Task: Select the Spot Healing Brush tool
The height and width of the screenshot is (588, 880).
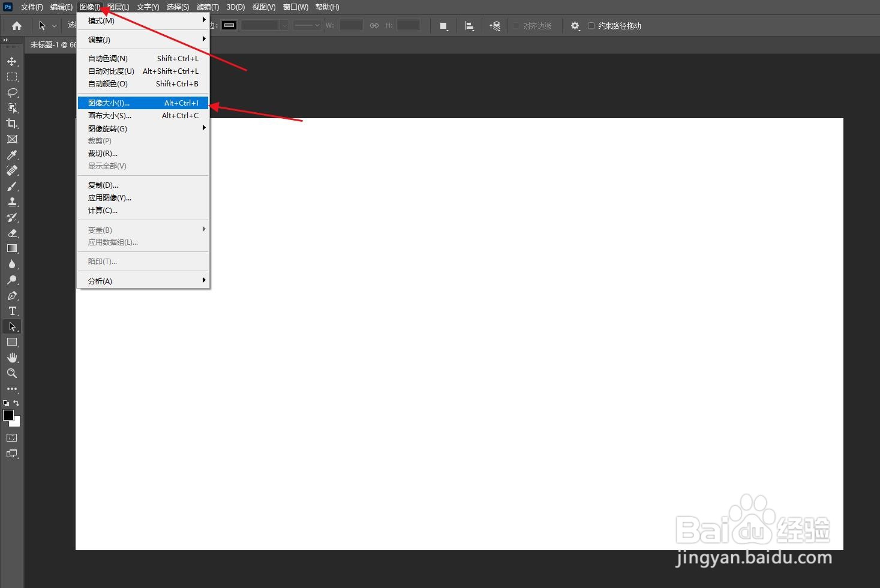Action: (12, 170)
